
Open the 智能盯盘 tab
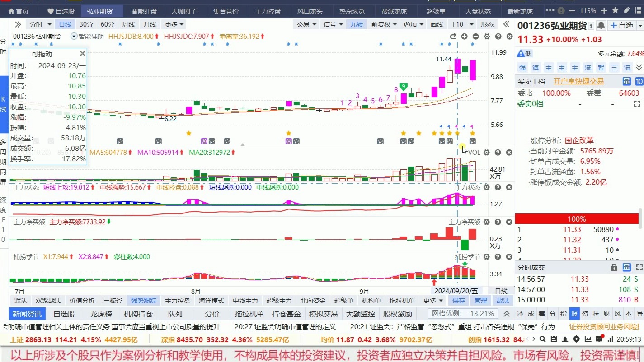coord(144,11)
